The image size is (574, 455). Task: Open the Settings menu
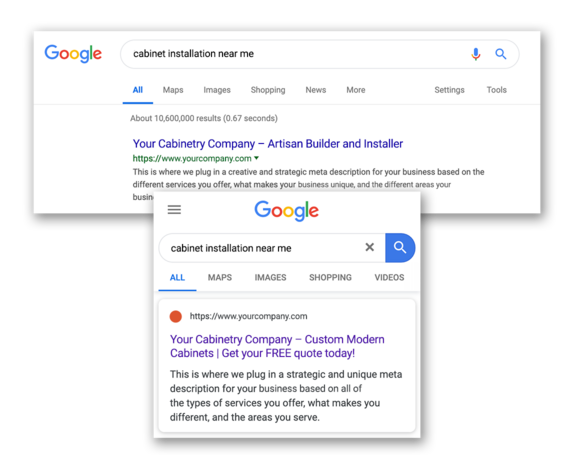(450, 90)
